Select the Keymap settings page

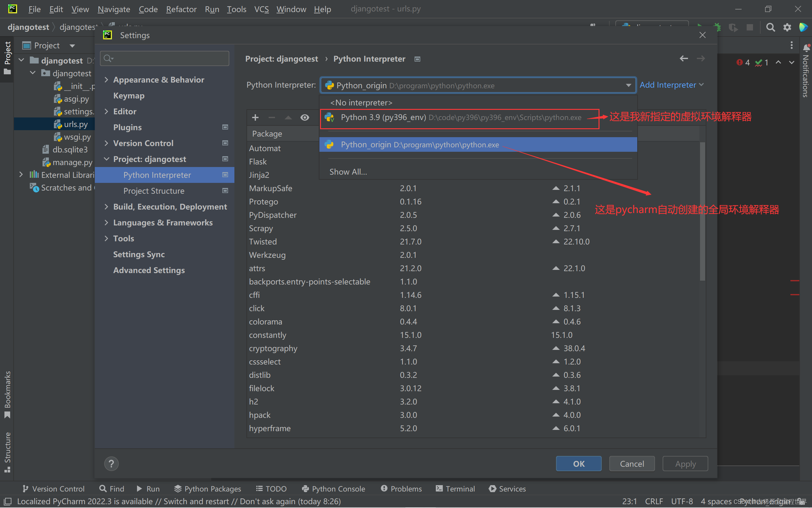click(x=164, y=96)
